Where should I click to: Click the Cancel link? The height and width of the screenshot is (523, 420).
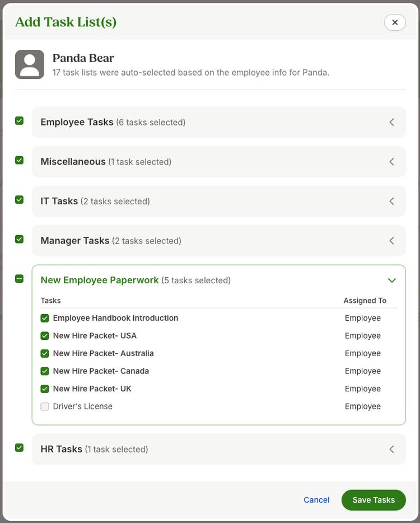pyautogui.click(x=316, y=500)
